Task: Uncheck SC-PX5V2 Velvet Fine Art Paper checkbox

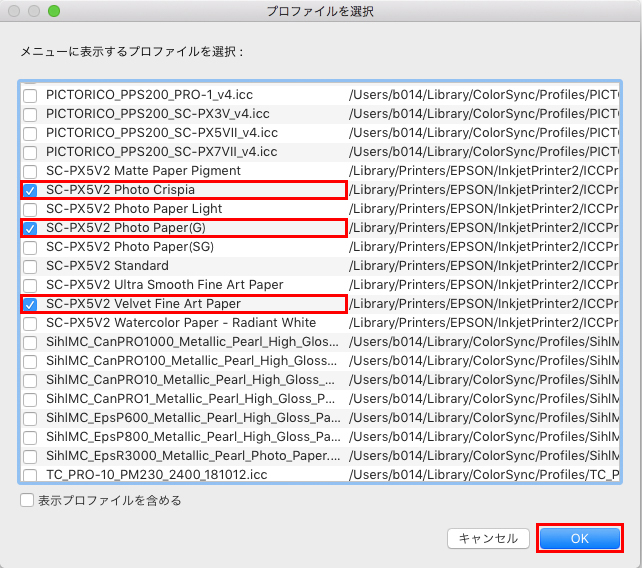Action: (30, 305)
